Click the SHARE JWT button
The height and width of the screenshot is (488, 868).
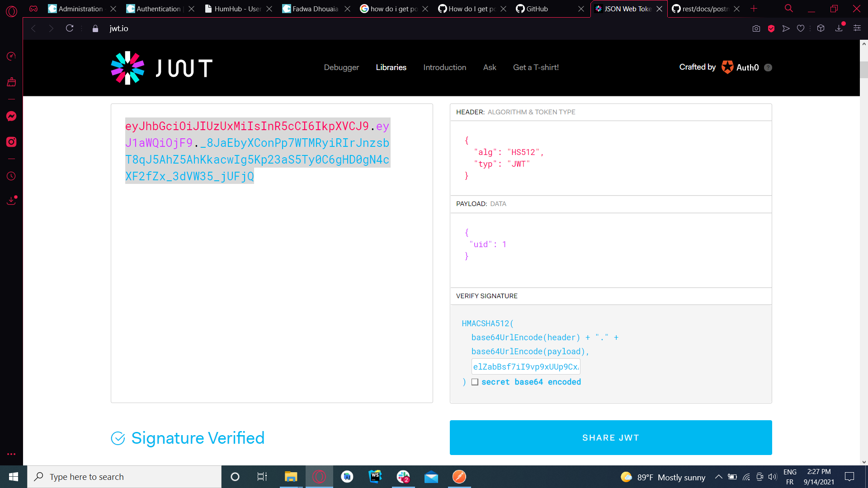[x=611, y=437]
